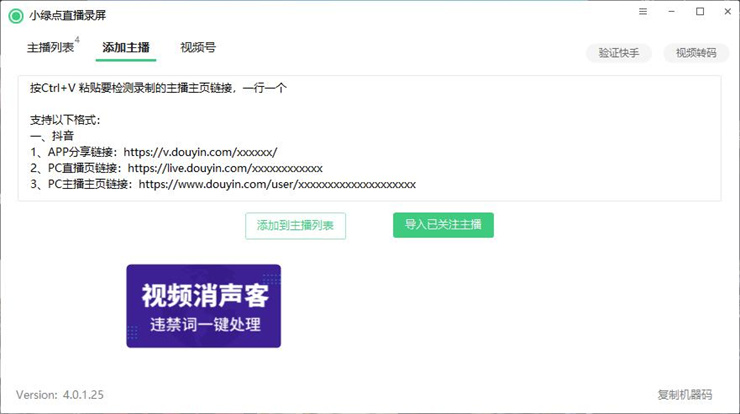Open the hamburger menu in the title bar
This screenshot has height=414, width=740.
click(x=643, y=11)
